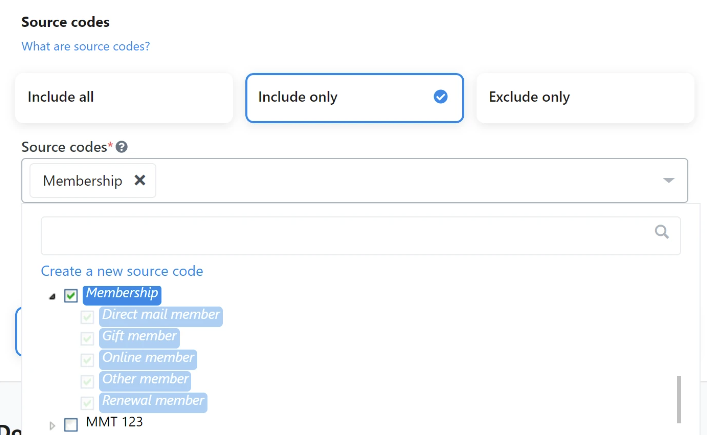Click the Online member label
The width and height of the screenshot is (707, 435).
point(148,359)
